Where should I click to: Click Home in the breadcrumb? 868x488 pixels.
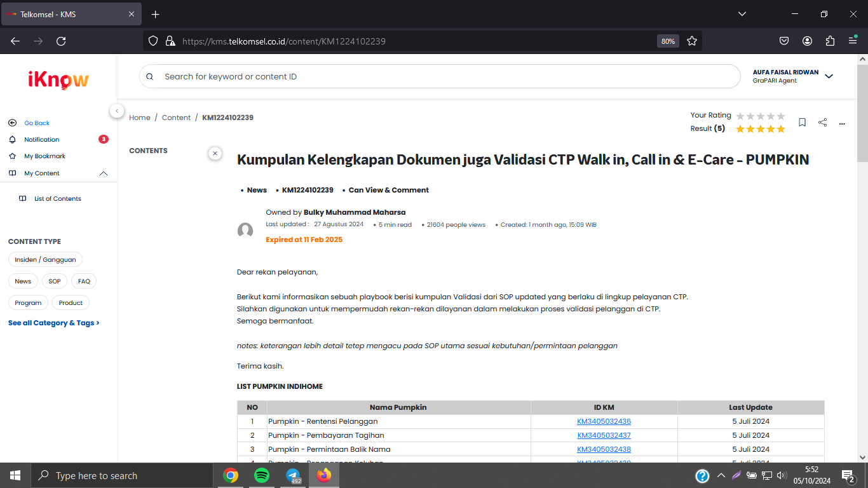coord(140,118)
